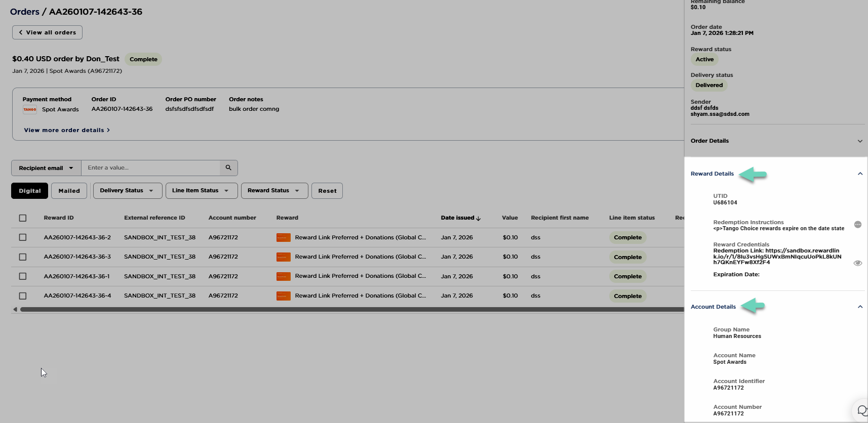Expand the Order Details section

coord(859,141)
